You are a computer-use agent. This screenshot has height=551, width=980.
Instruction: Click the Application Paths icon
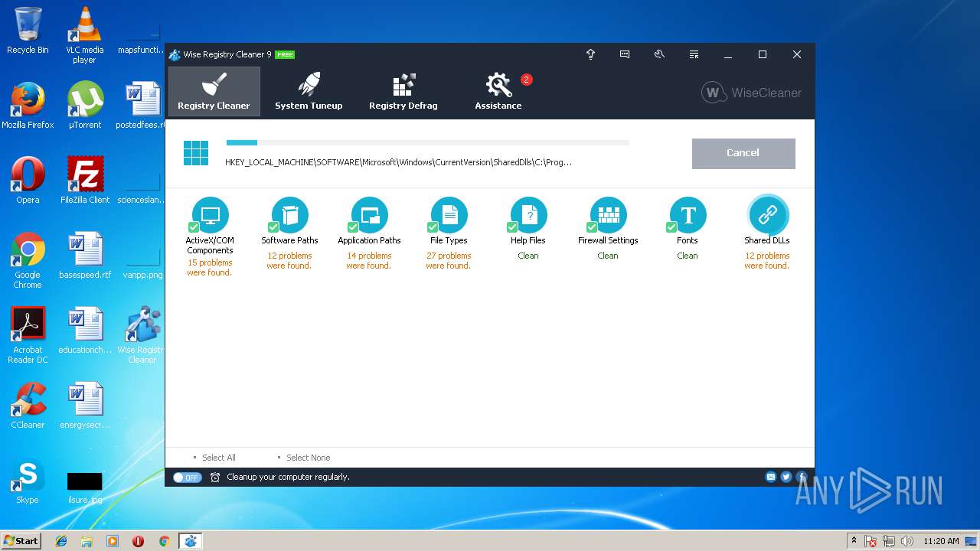tap(370, 215)
